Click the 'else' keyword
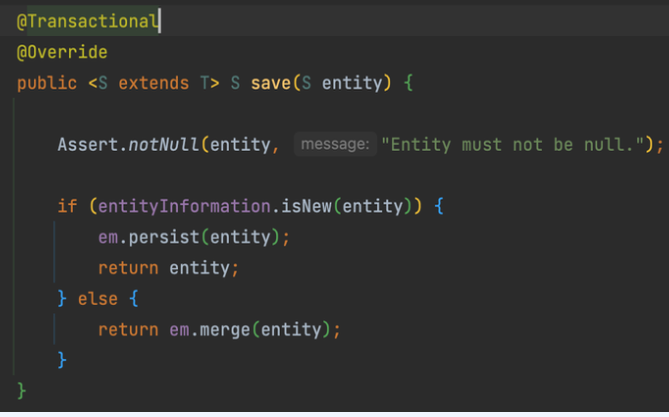Screen dimensions: 669x417 coord(98,299)
